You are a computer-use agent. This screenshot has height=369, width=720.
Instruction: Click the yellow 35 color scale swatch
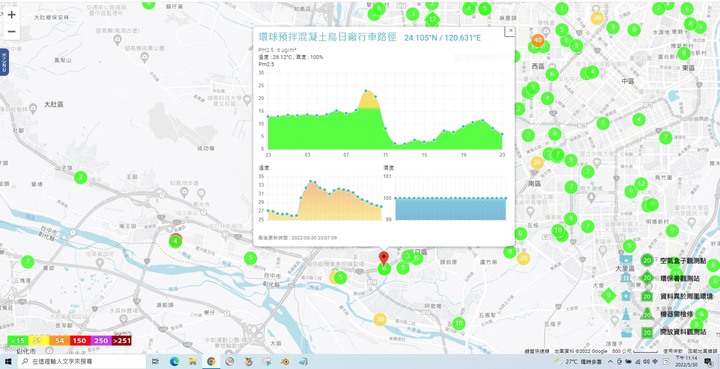point(39,341)
